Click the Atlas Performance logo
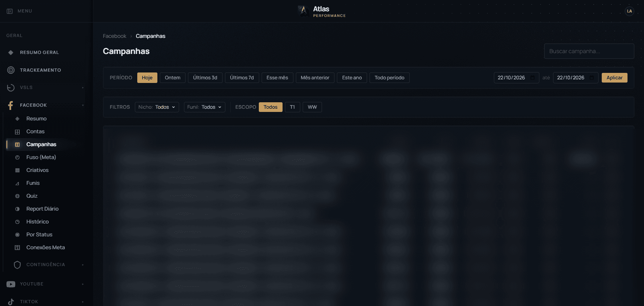The image size is (644, 306). pos(322,11)
